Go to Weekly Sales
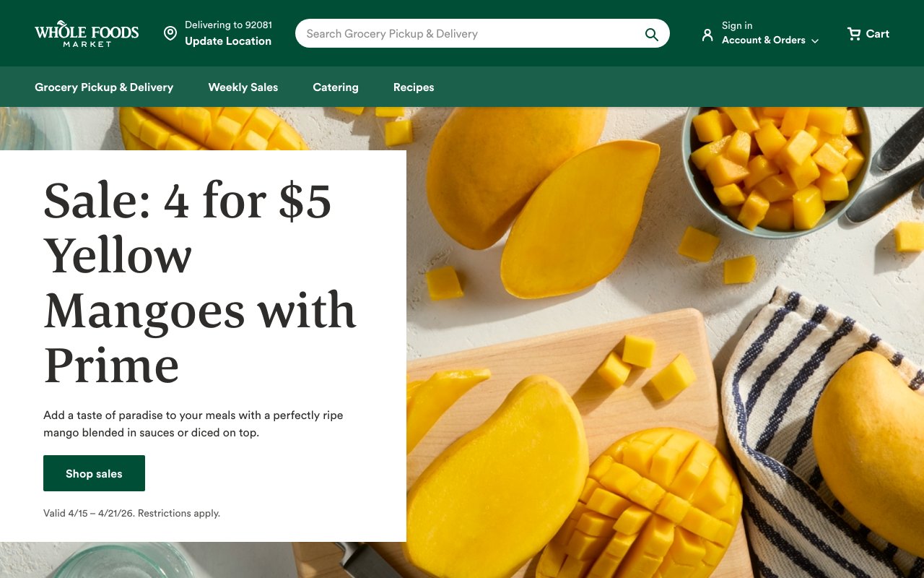The width and height of the screenshot is (924, 578). (243, 87)
